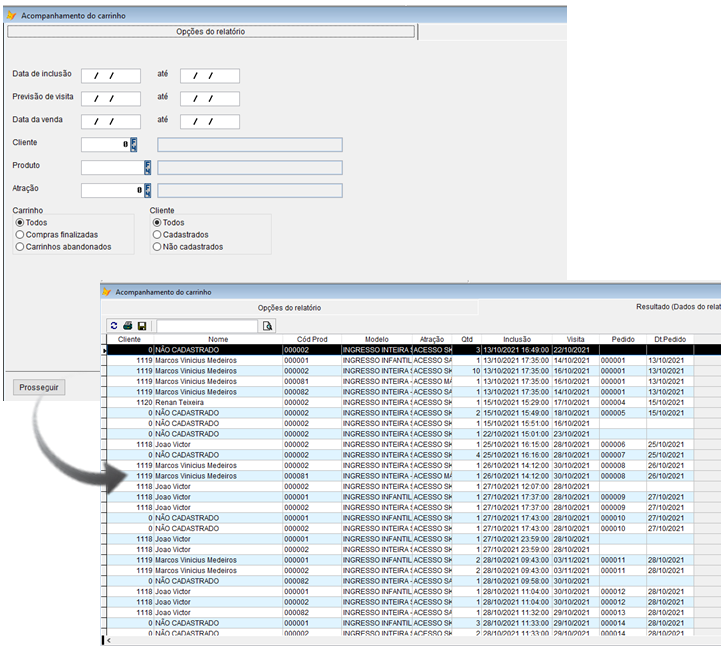The width and height of the screenshot is (723, 648).
Task: Click the refresh icon in results toolbar
Action: pos(114,326)
